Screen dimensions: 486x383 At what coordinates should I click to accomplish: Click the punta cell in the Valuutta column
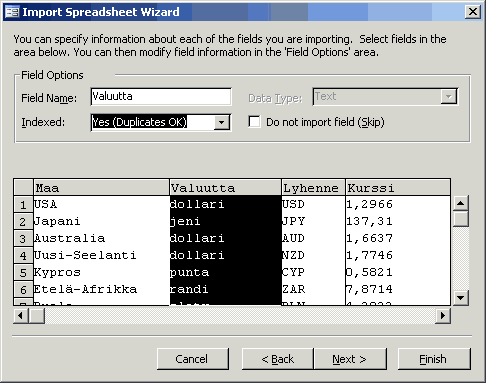pyautogui.click(x=226, y=272)
